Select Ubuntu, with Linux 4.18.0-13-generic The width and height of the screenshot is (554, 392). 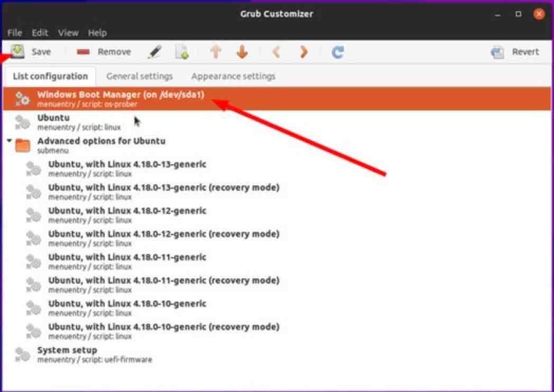(276, 169)
